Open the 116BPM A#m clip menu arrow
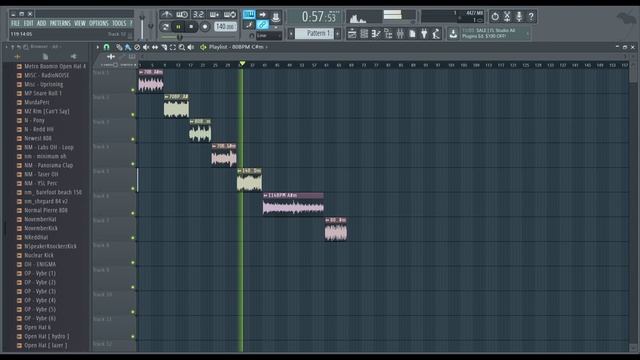640x360 pixels. tap(265, 196)
